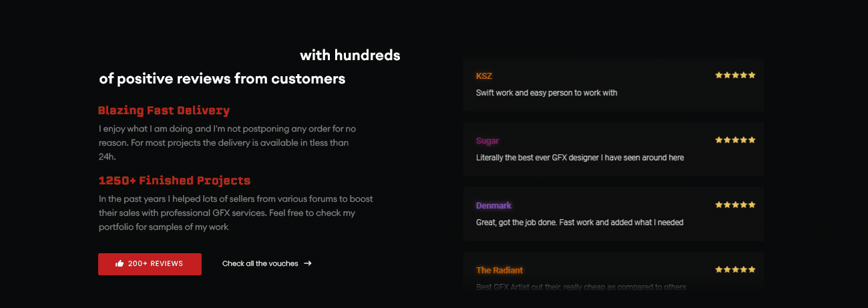Click the star rating on Sugar's review
Image resolution: width=868 pixels, height=308 pixels.
735,140
